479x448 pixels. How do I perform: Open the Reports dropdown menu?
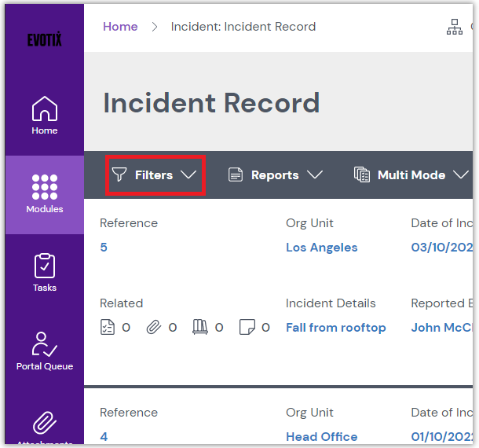(275, 175)
